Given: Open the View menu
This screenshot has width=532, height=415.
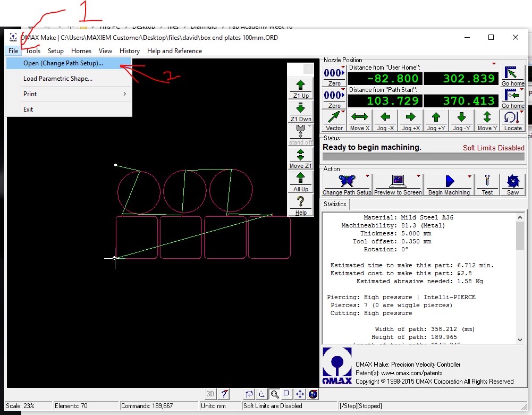Looking at the screenshot, I should pos(106,51).
